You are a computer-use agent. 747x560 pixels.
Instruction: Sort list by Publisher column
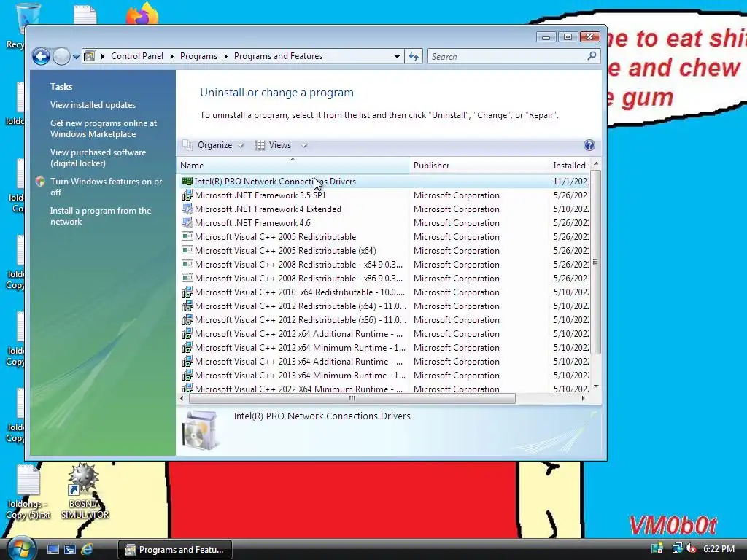[x=479, y=166]
